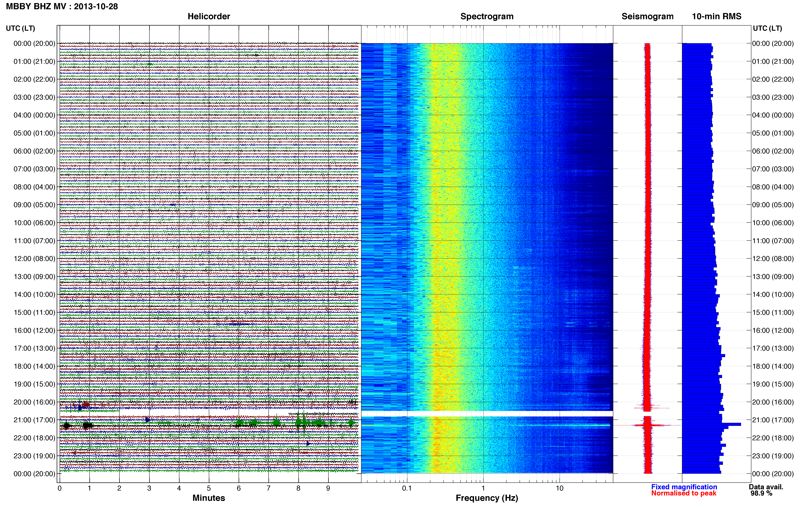
Task: Click the right '12:00 (08:00)' time label
Action: (x=773, y=259)
